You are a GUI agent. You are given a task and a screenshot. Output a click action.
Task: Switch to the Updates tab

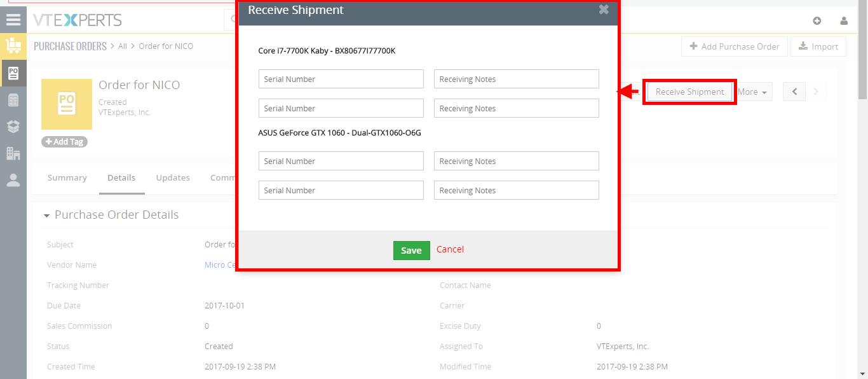click(x=173, y=178)
